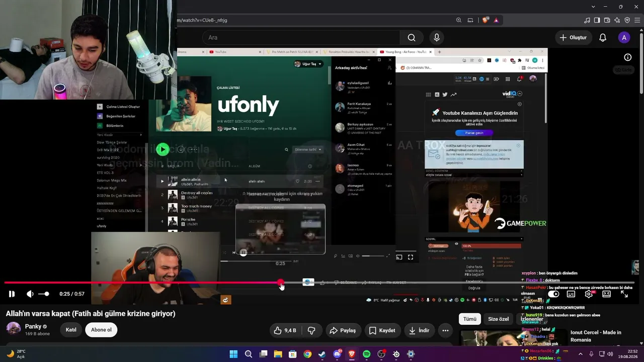Open the Panky channel page

tap(33, 326)
